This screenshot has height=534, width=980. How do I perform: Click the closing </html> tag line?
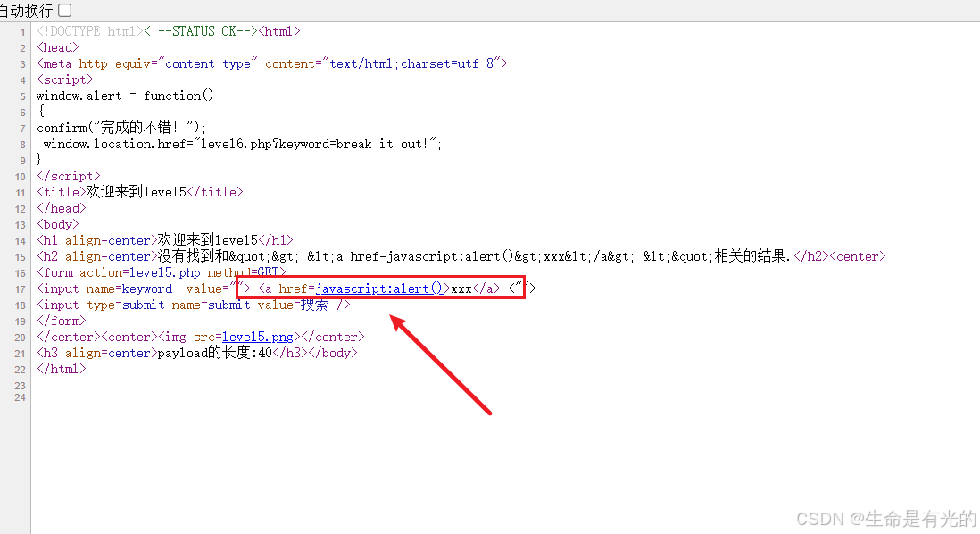click(x=62, y=369)
